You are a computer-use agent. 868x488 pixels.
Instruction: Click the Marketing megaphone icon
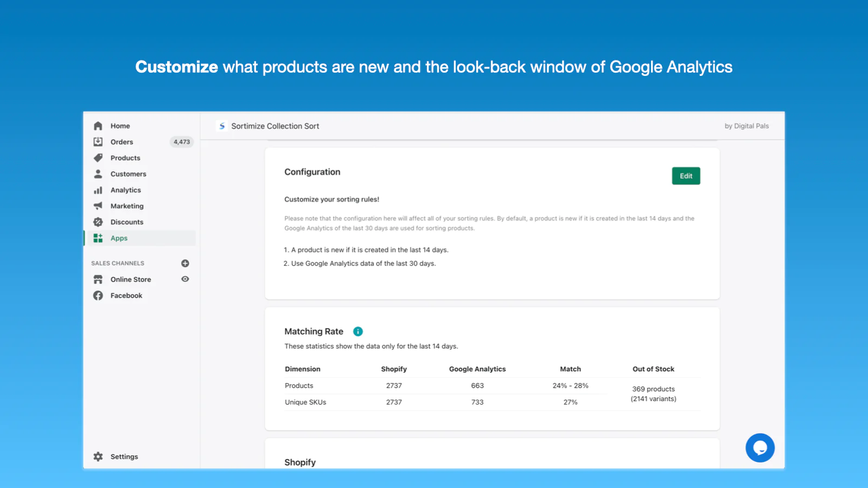point(98,206)
